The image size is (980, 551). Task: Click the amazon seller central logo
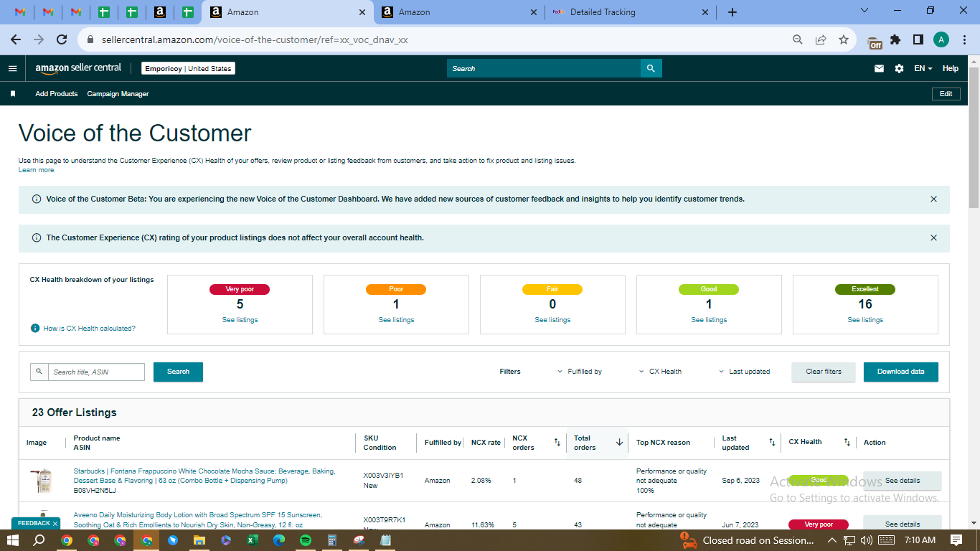tap(78, 68)
